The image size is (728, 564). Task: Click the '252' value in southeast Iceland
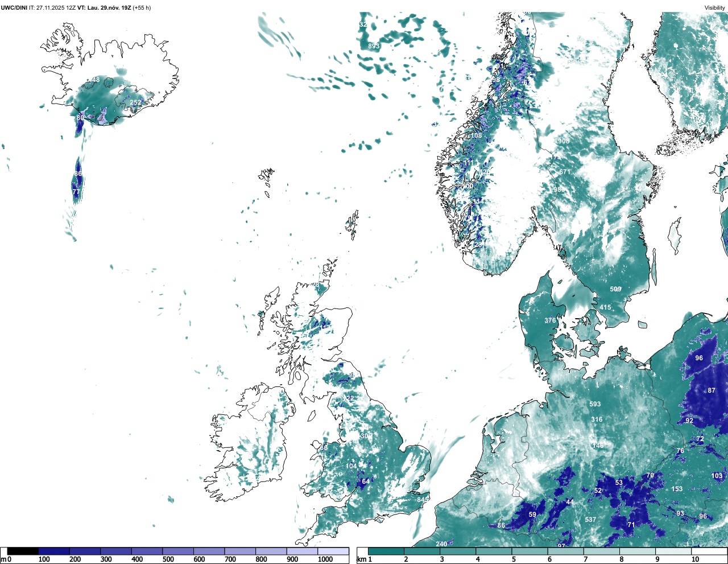coord(136,103)
